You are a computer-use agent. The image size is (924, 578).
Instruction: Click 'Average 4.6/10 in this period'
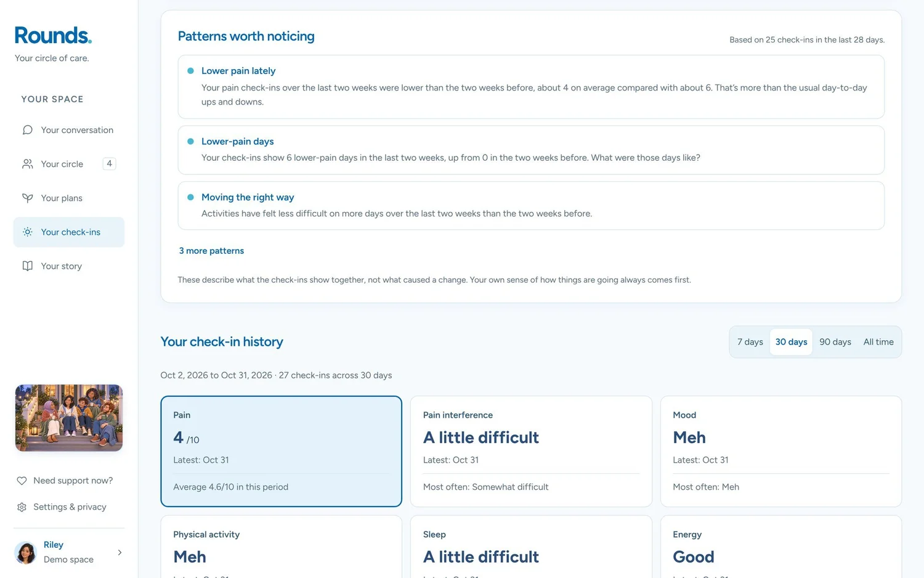click(x=231, y=487)
